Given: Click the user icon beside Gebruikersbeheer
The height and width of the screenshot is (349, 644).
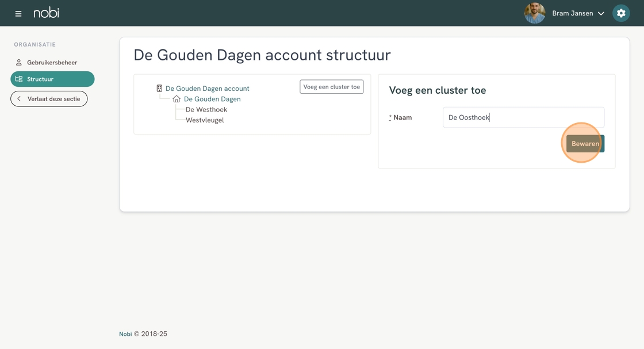Looking at the screenshot, I should coord(18,63).
